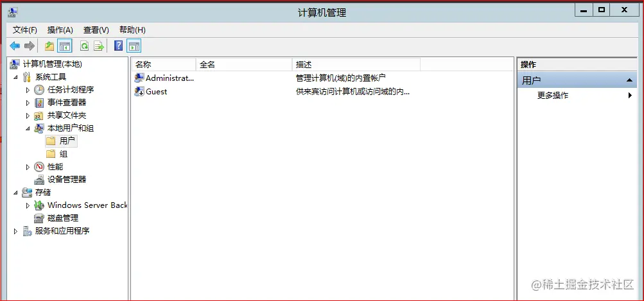Sort by the 名称 column header

click(164, 64)
